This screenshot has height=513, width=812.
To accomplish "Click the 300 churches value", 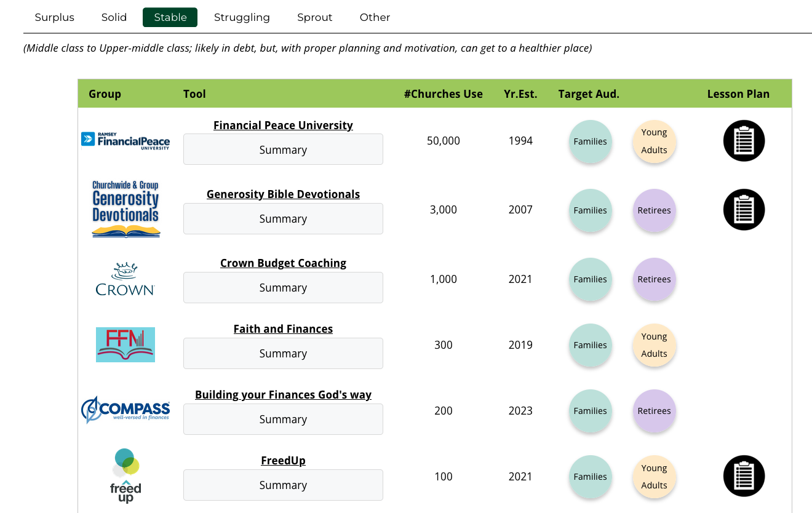I will (x=444, y=345).
